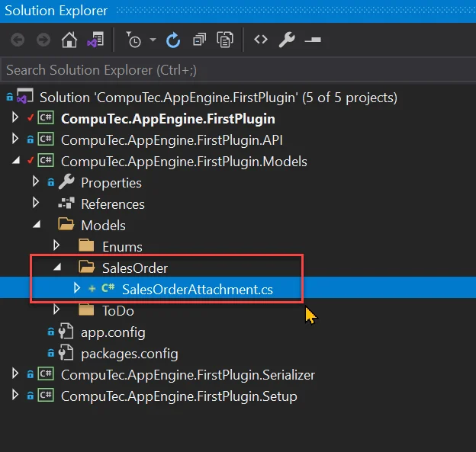Click the Refresh toolbar icon
The image size is (476, 452).
173,40
